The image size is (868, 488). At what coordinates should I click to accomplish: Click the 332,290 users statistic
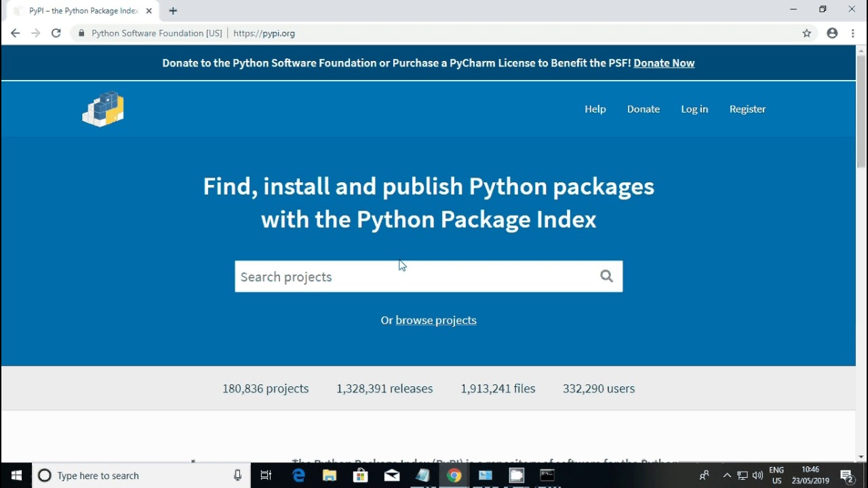(599, 388)
